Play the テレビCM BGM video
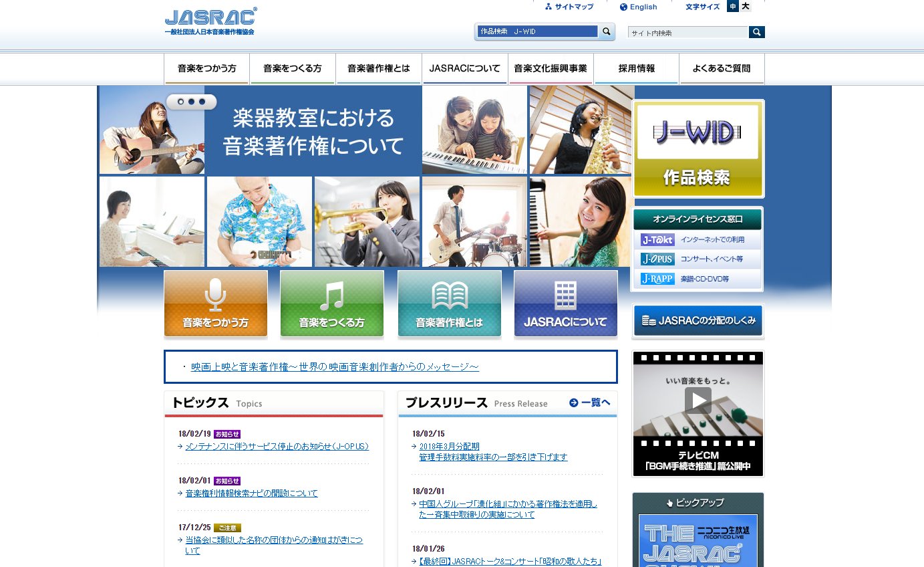This screenshot has width=924, height=567. pyautogui.click(x=698, y=401)
